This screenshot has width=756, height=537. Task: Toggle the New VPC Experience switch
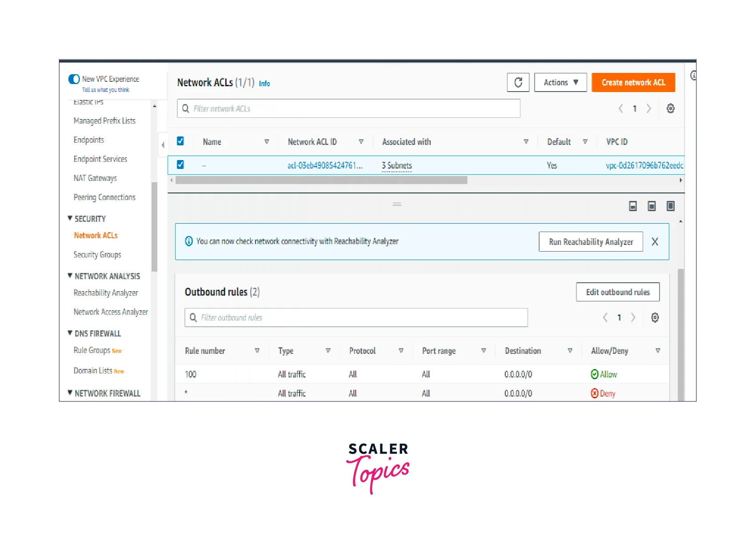[x=74, y=79]
